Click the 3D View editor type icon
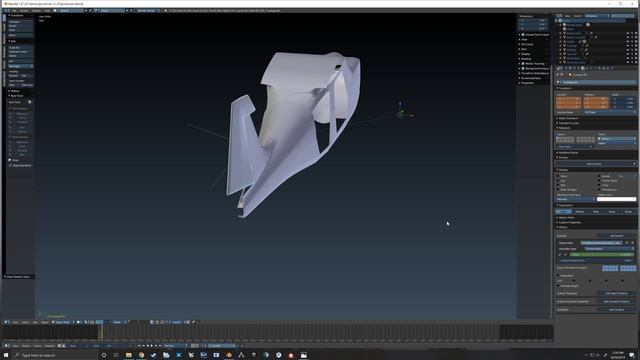Screen dimensions: 640x360 tap(6, 322)
